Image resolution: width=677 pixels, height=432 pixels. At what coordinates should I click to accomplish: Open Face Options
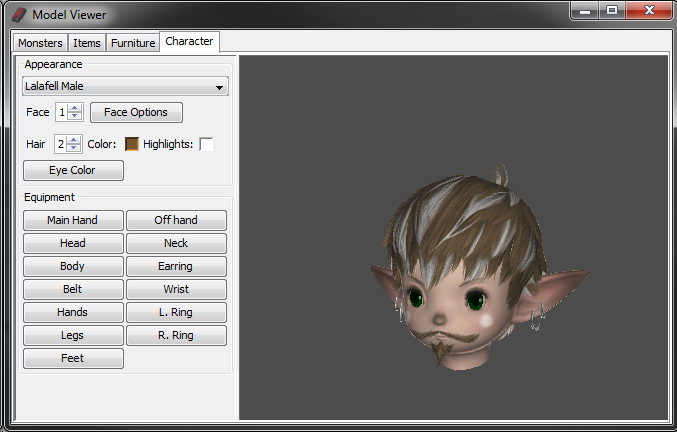click(x=136, y=112)
